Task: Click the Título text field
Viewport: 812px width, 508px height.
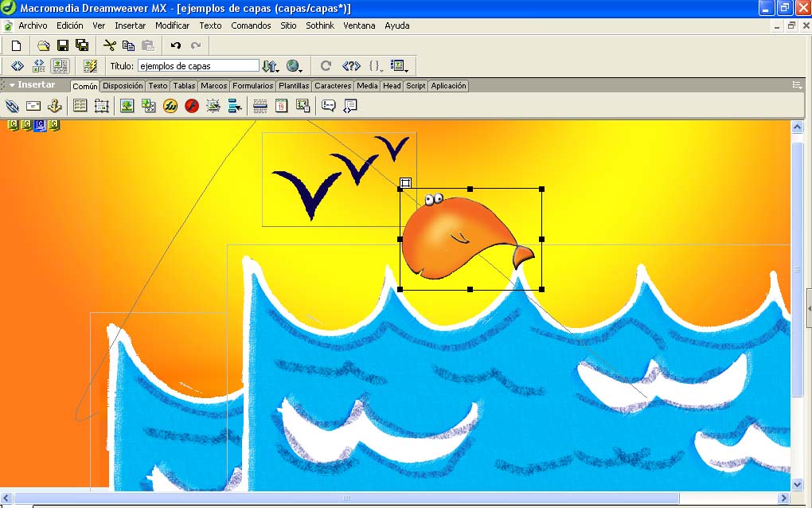Action: click(x=198, y=66)
